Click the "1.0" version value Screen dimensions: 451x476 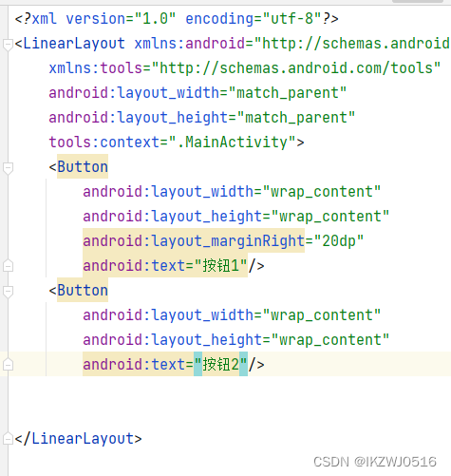click(x=155, y=18)
